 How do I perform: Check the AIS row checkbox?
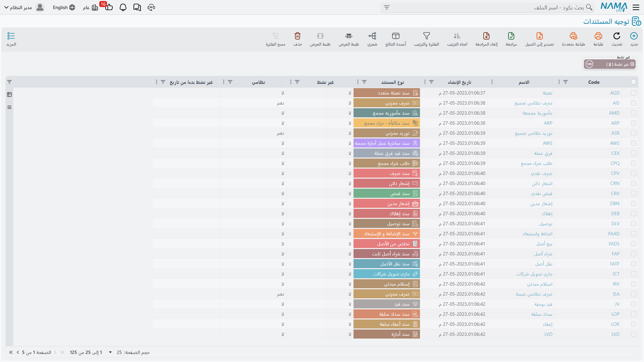(633, 103)
